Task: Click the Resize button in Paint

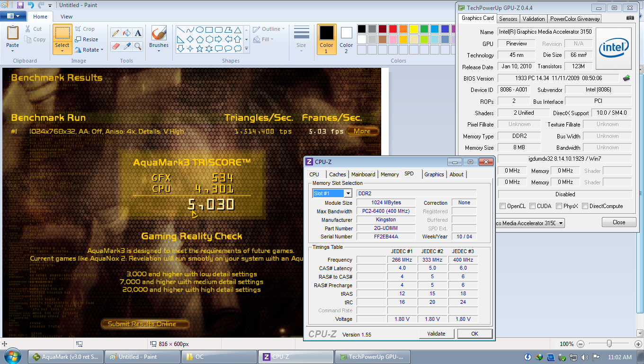Action: [87, 39]
